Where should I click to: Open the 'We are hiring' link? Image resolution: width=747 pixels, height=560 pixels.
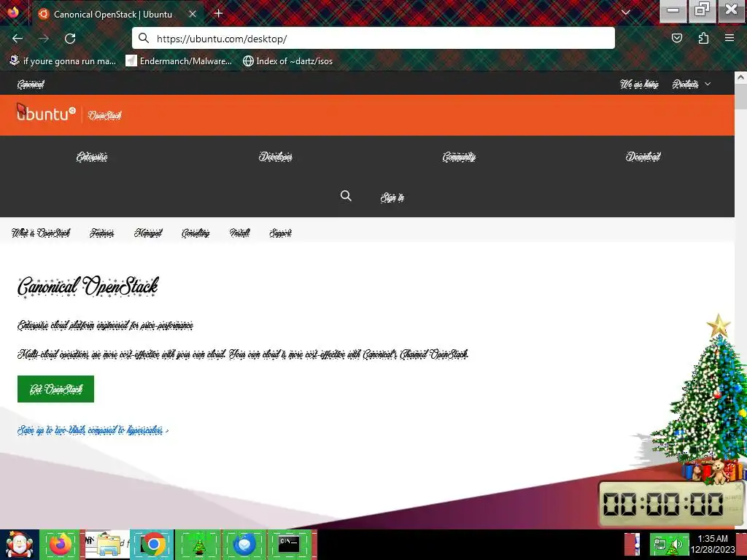[x=639, y=85]
